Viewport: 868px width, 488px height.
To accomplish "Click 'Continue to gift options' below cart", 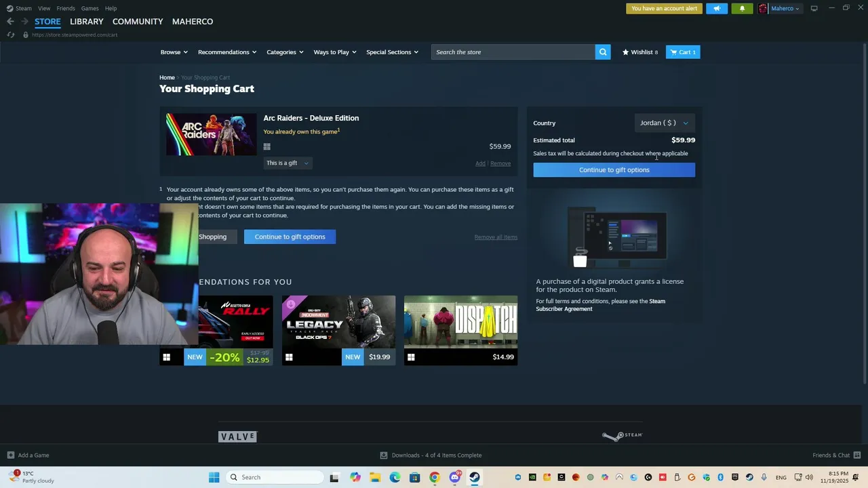I will [290, 237].
